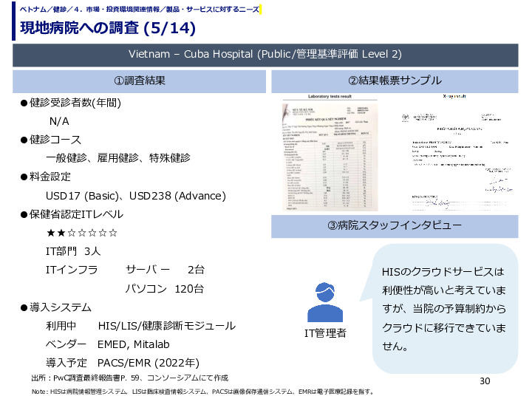Select the price text USD17 (Basic)、USD238 (Advance)

(136, 196)
